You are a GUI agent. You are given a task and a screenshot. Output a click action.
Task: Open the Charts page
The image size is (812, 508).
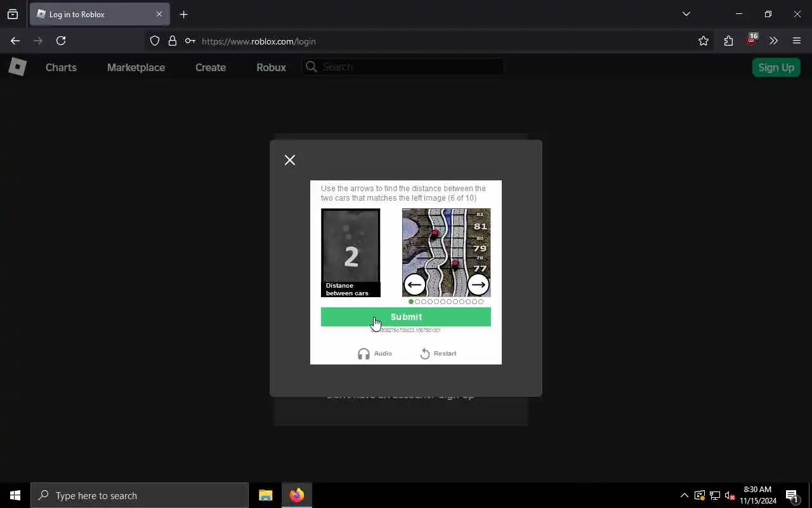pyautogui.click(x=61, y=67)
